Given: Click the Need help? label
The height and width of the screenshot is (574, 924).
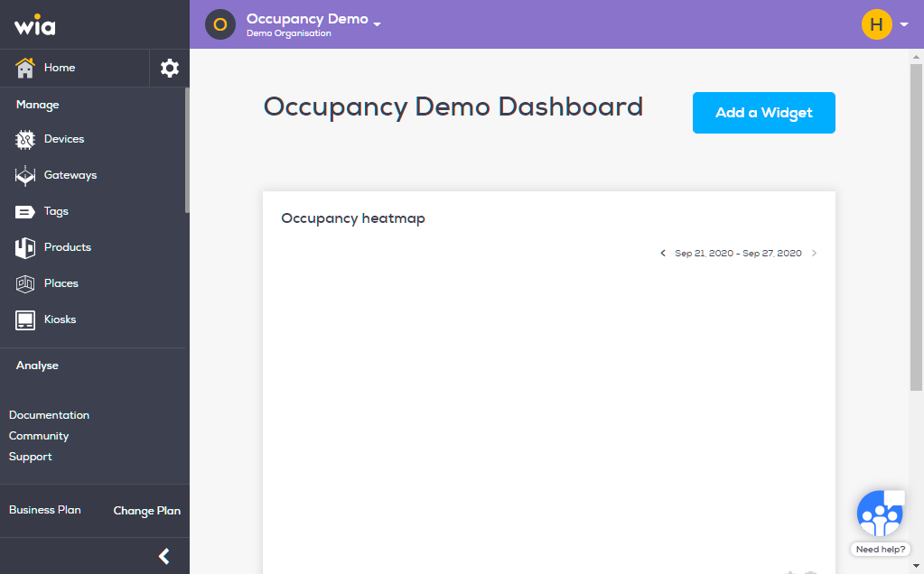Looking at the screenshot, I should point(881,550).
